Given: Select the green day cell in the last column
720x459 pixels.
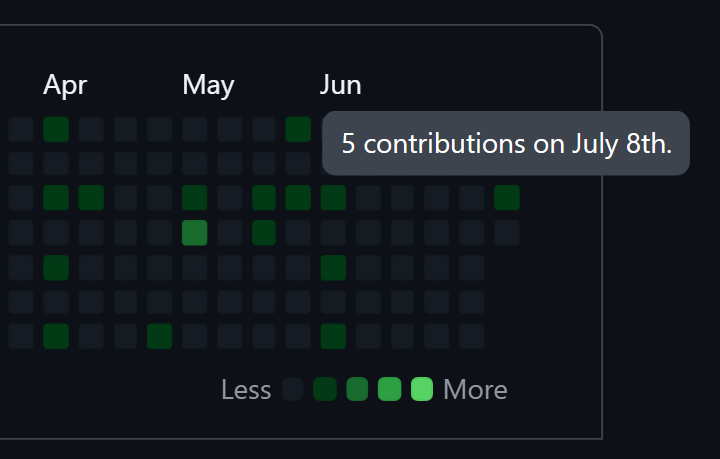Looking at the screenshot, I should 507,198.
